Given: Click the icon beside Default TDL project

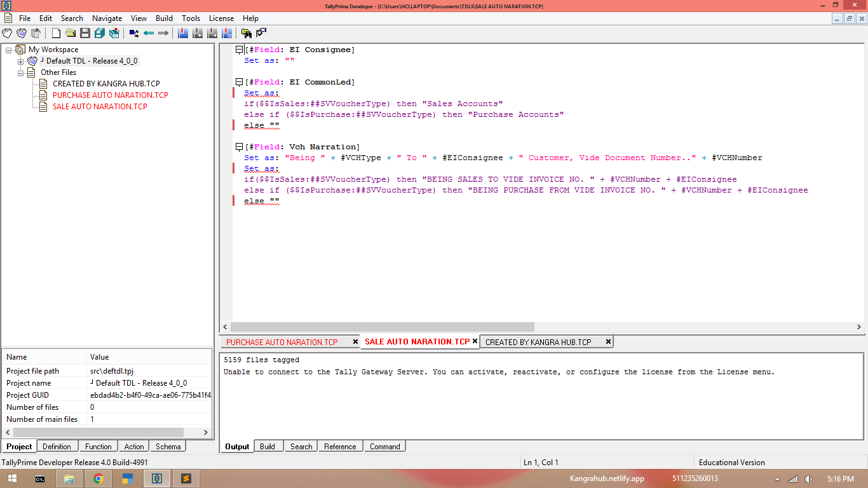Looking at the screenshot, I should coord(32,61).
